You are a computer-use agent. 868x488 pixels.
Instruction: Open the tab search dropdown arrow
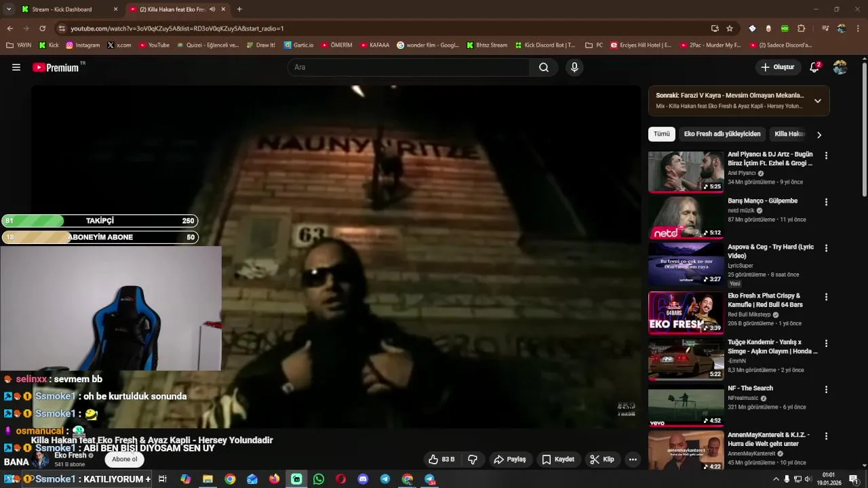[x=8, y=9]
